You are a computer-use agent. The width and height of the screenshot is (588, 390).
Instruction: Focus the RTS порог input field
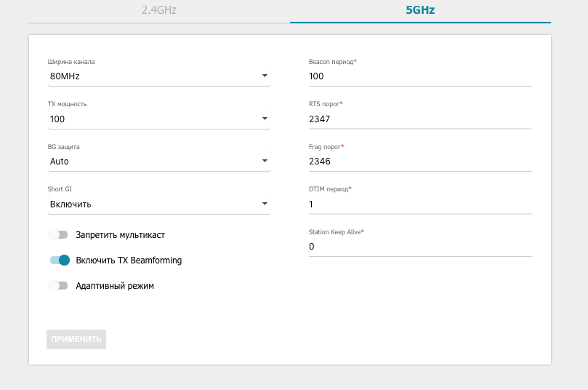[420, 119]
